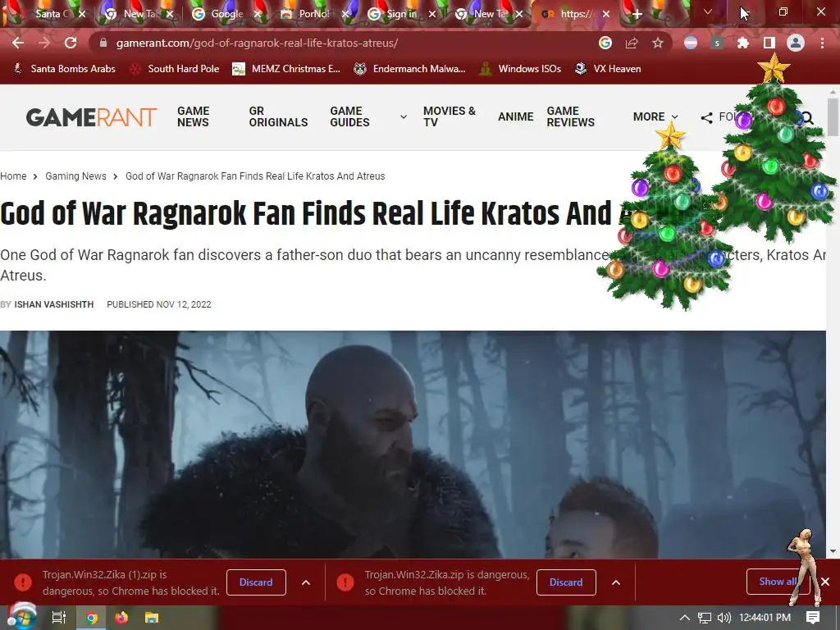
Task: Go forward using the arrow button
Action: [x=44, y=43]
